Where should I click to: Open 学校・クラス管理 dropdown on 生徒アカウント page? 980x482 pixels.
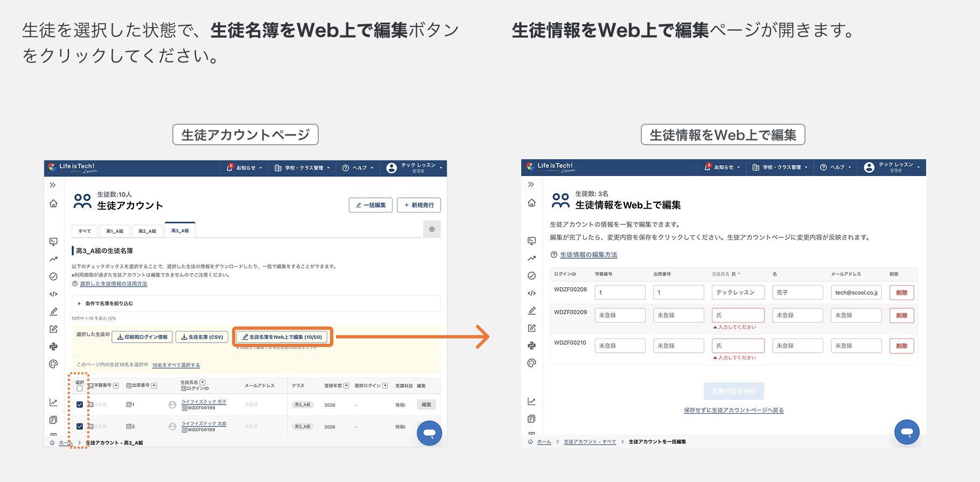coord(302,168)
